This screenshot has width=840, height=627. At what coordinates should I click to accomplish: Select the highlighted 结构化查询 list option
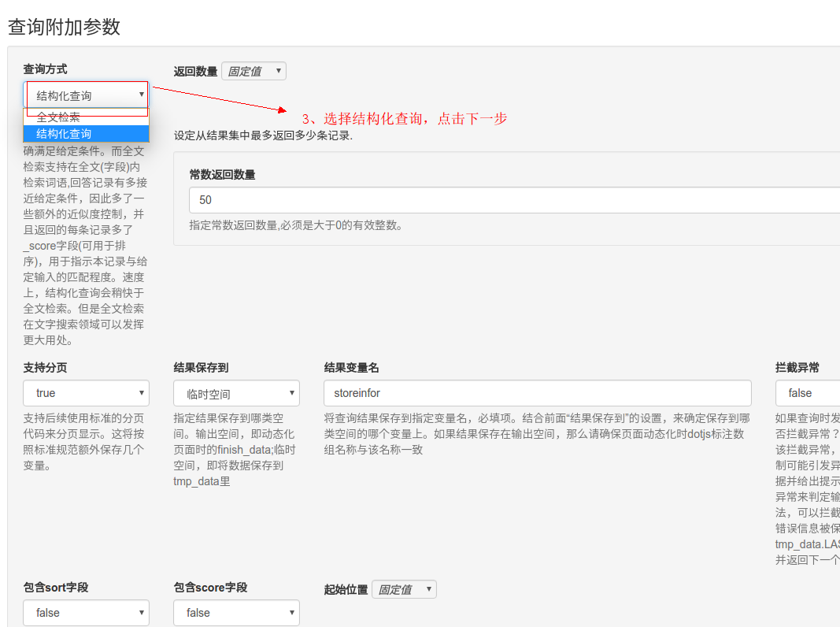click(87, 133)
